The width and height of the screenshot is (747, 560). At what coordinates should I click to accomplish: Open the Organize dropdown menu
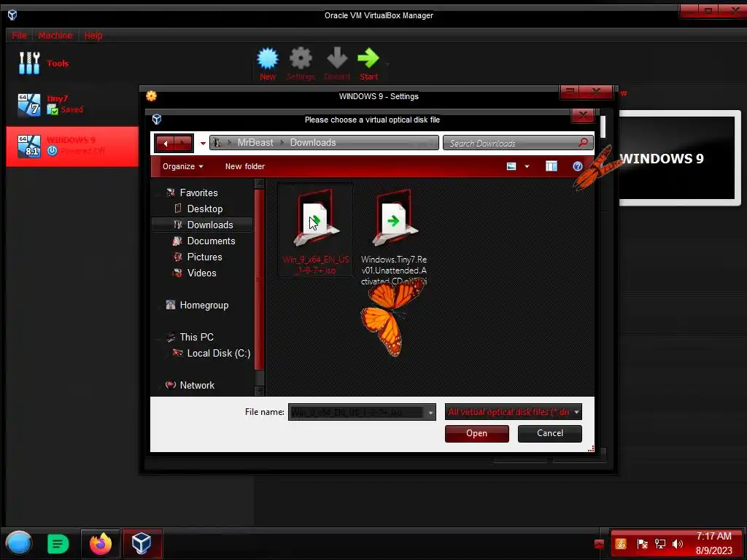coord(183,166)
